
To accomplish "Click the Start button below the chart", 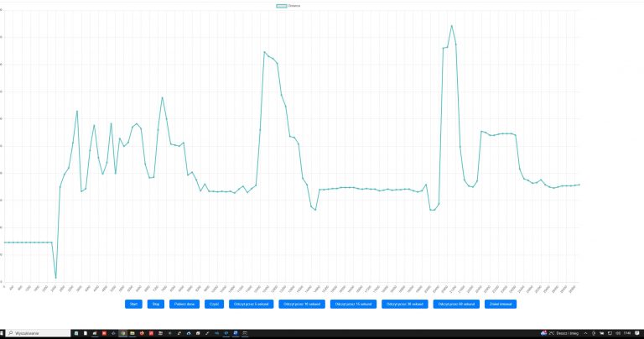I will [133, 304].
